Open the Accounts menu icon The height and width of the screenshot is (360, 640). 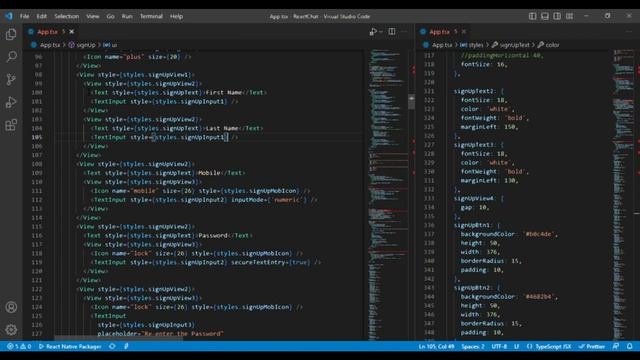tap(11, 307)
